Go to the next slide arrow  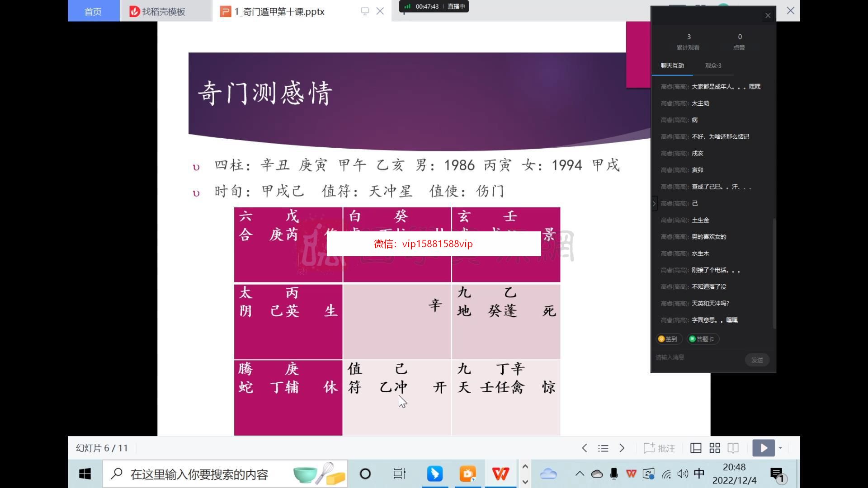[x=622, y=448]
